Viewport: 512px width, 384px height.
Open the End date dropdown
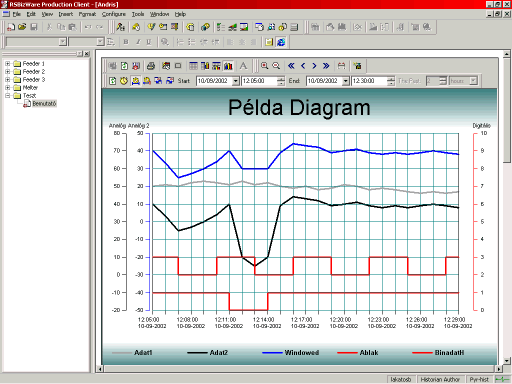click(x=346, y=81)
